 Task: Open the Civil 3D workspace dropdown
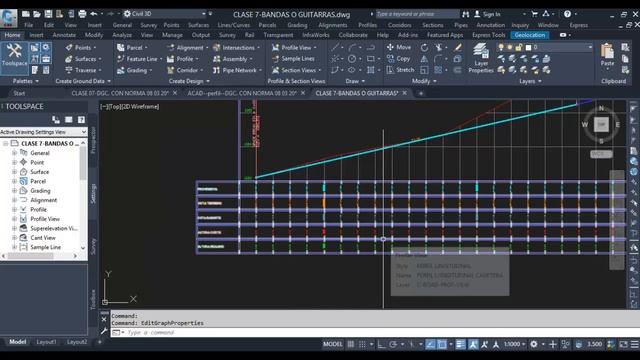pos(164,14)
